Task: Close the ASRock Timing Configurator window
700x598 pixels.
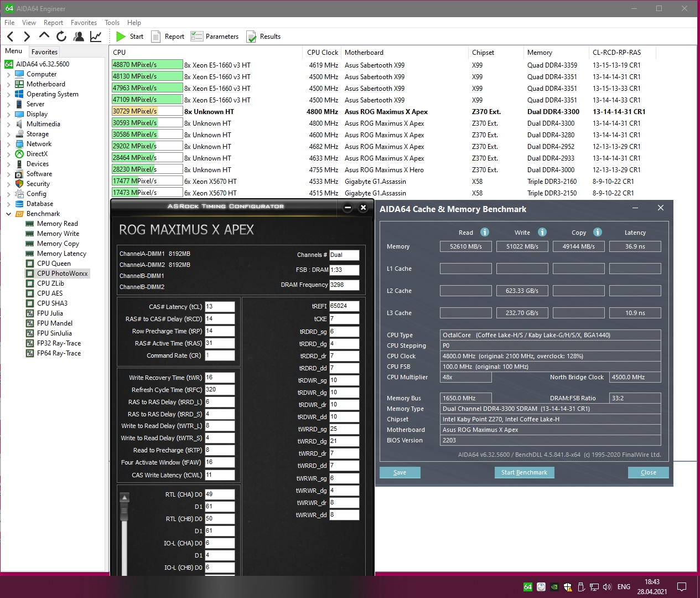Action: pyautogui.click(x=363, y=208)
